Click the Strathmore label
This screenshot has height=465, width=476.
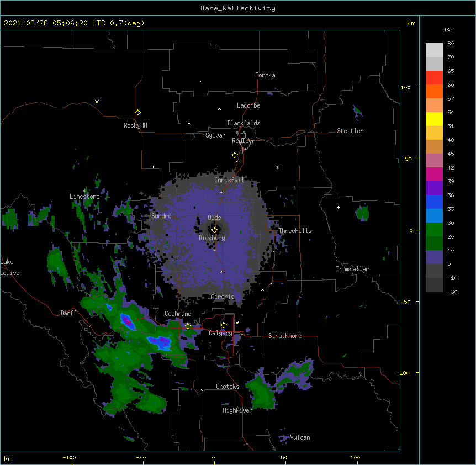(285, 336)
